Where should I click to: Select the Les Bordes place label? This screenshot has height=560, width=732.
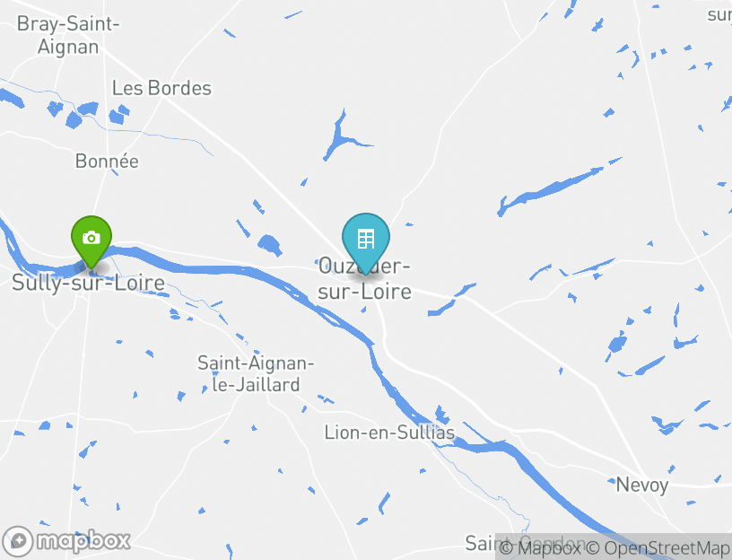pyautogui.click(x=161, y=88)
